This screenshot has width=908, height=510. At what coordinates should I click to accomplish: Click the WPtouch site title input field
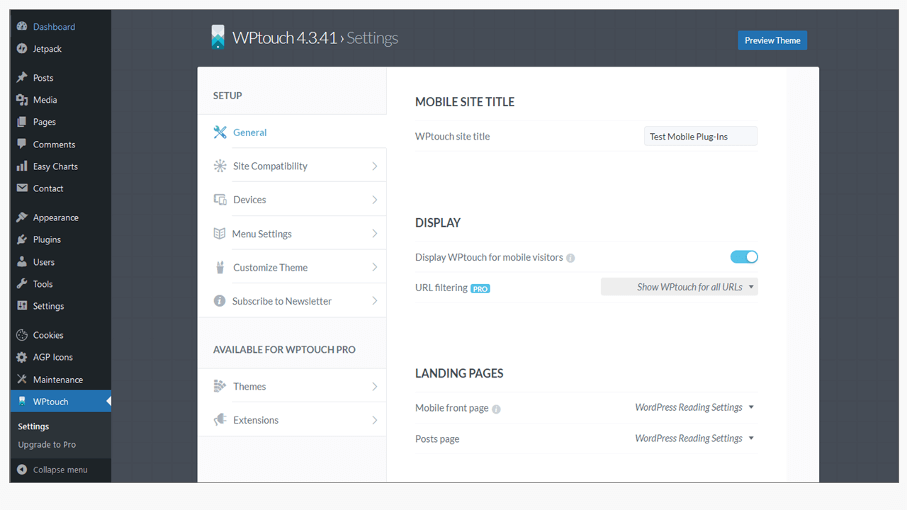pyautogui.click(x=701, y=137)
